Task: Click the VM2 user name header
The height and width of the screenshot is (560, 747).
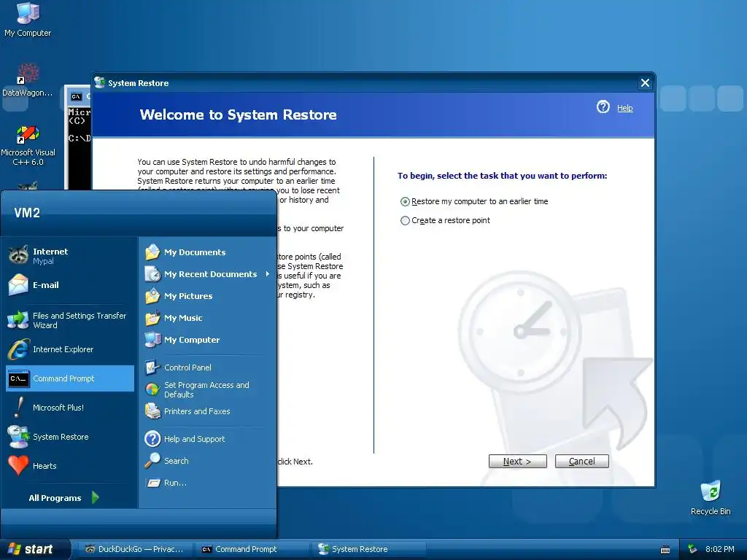Action: coord(27,212)
